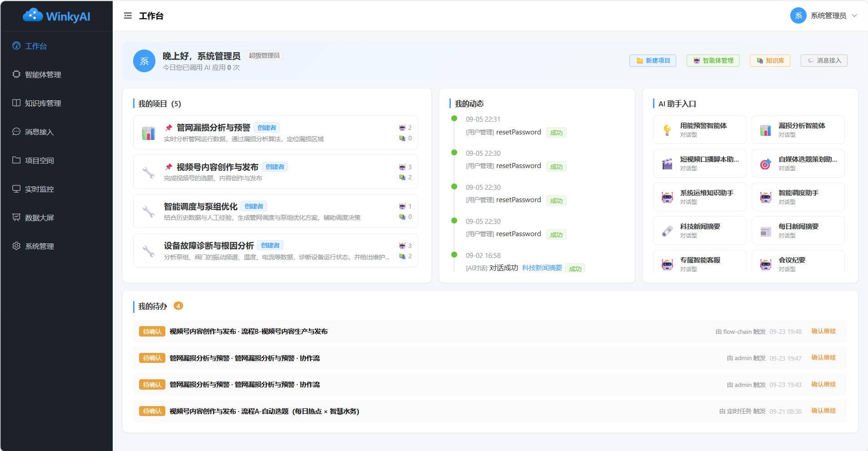
Task: Click 确认继续 for the flow-chain triggered task
Action: point(823,331)
